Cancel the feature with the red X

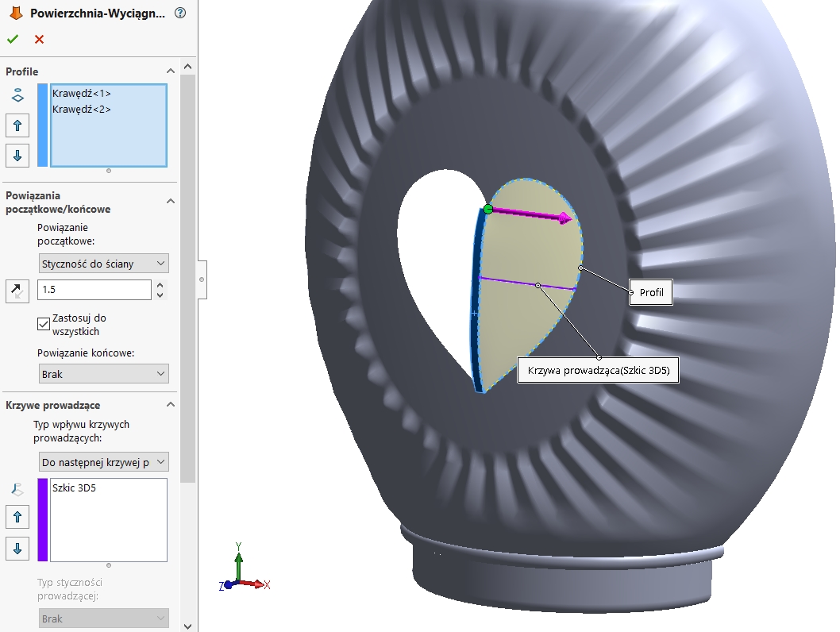(39, 39)
